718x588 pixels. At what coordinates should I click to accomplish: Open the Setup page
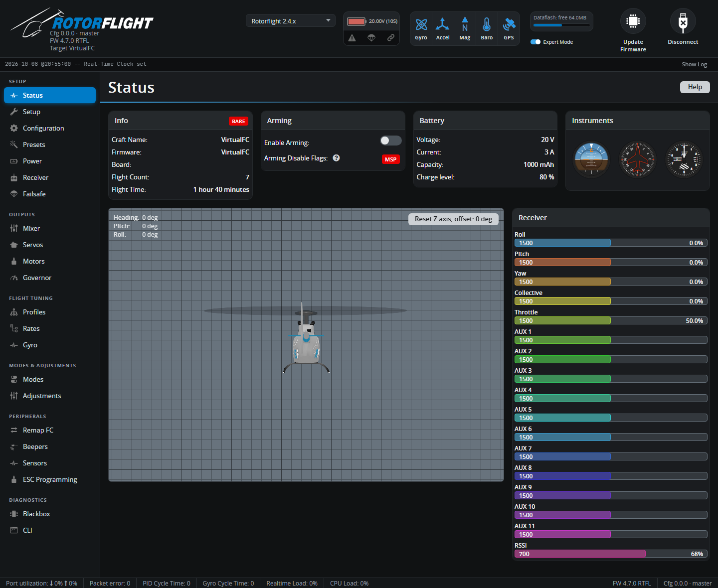pos(50,112)
